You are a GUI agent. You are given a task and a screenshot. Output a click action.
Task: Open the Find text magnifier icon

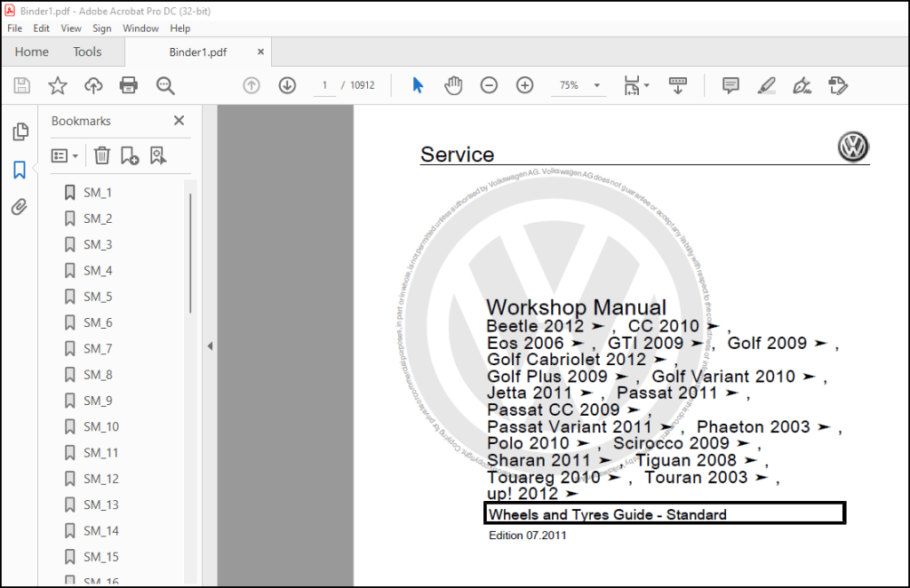(165, 86)
